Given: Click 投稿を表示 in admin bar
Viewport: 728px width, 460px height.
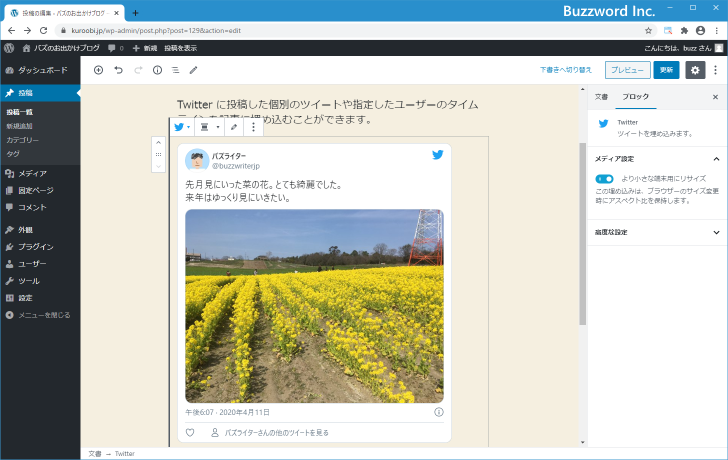Looking at the screenshot, I should tap(181, 48).
